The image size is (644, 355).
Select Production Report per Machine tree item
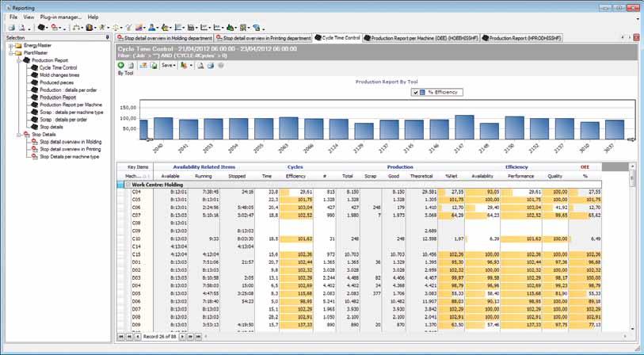[70, 105]
